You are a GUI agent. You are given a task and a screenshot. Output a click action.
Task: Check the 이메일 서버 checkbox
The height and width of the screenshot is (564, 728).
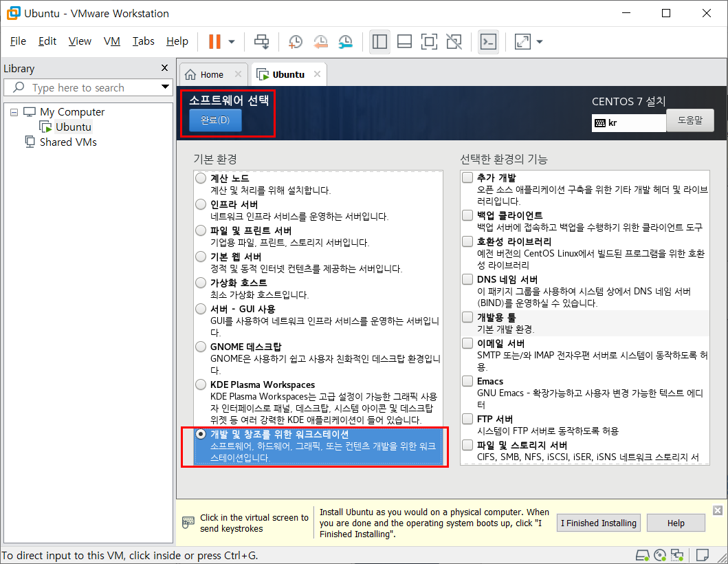(467, 343)
